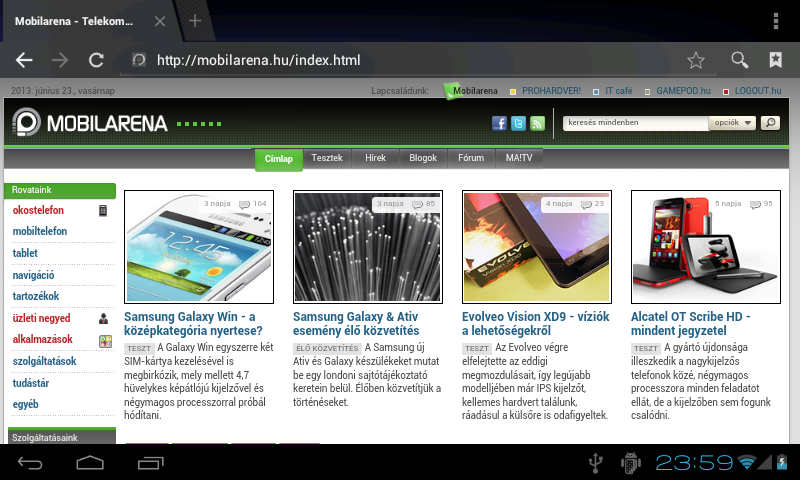Go forward with the browser forward arrow

point(60,60)
